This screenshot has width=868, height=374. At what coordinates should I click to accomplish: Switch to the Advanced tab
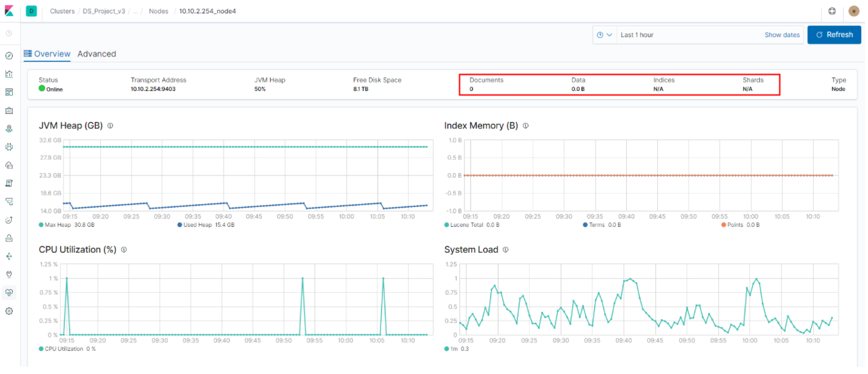97,54
